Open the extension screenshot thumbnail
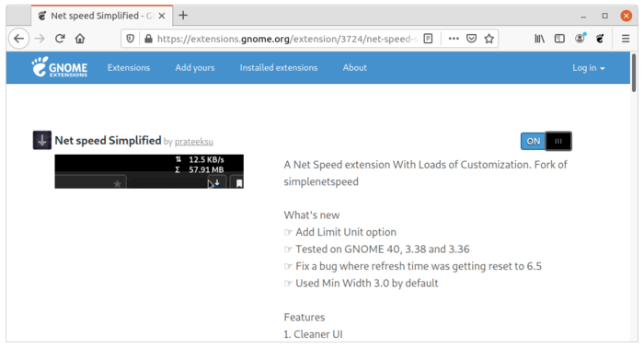The height and width of the screenshot is (348, 644). [149, 171]
